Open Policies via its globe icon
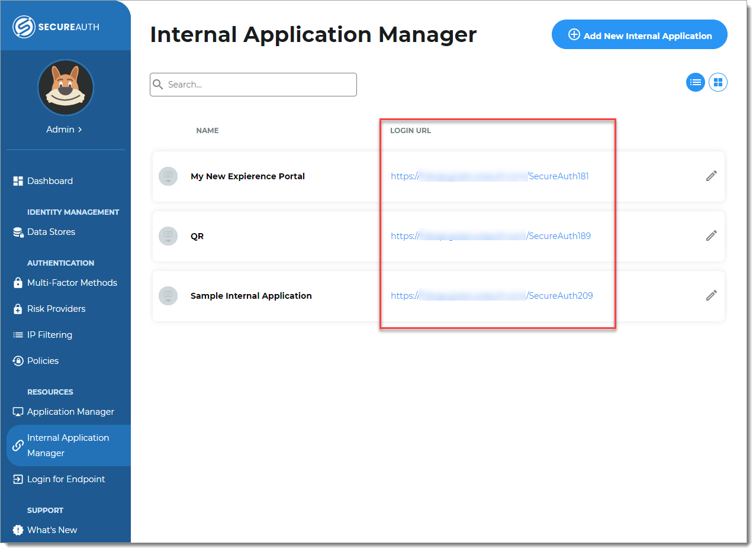756x552 pixels. 17,360
